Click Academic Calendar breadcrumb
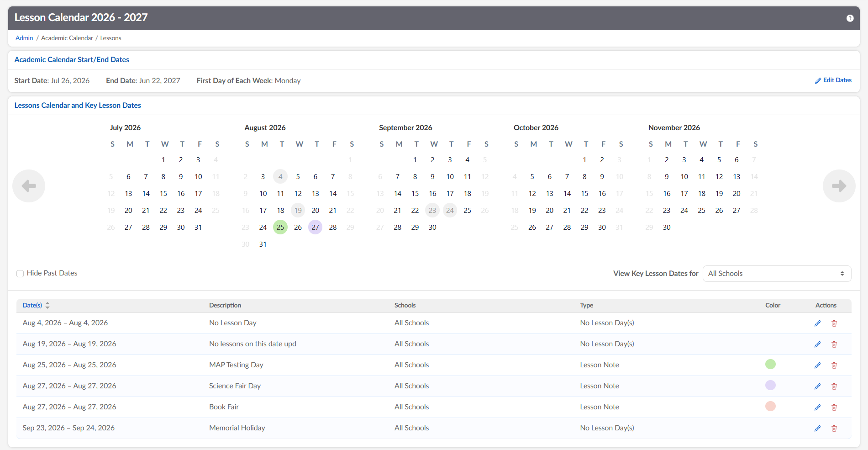868x450 pixels. tap(67, 38)
